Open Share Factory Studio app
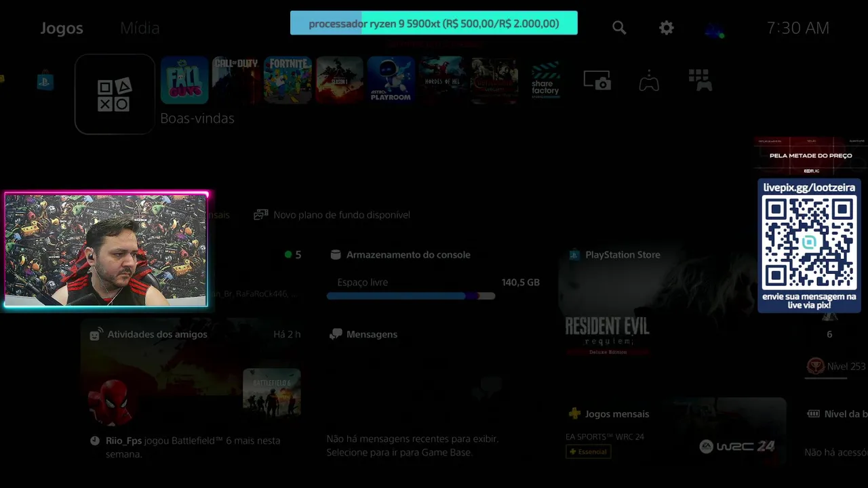The image size is (868, 488). click(545, 80)
